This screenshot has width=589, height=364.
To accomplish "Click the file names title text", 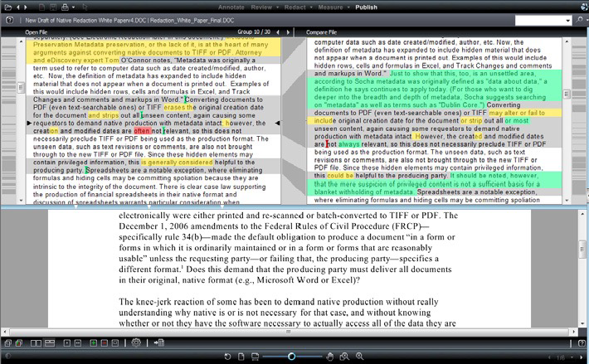I will point(129,20).
